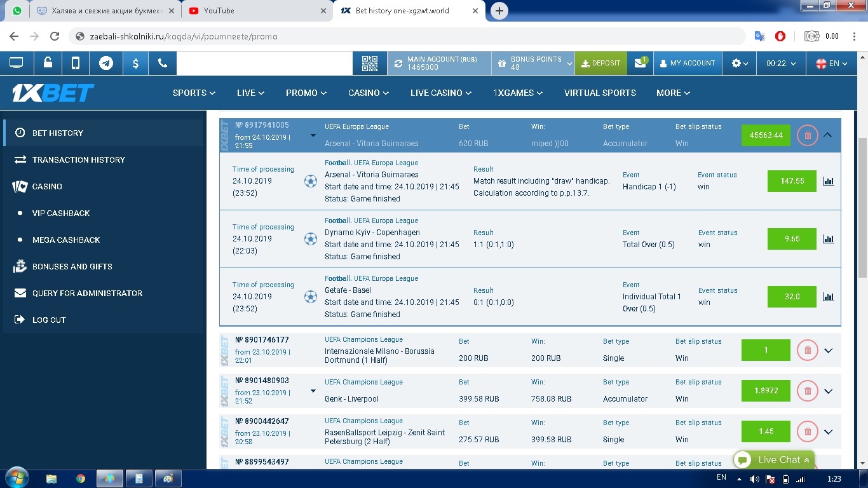The height and width of the screenshot is (488, 868).
Task: Click the green DEPOSIT button
Action: [600, 63]
